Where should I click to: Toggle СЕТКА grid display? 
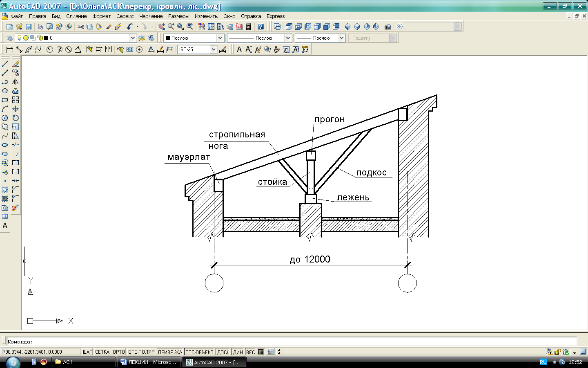coord(102,352)
